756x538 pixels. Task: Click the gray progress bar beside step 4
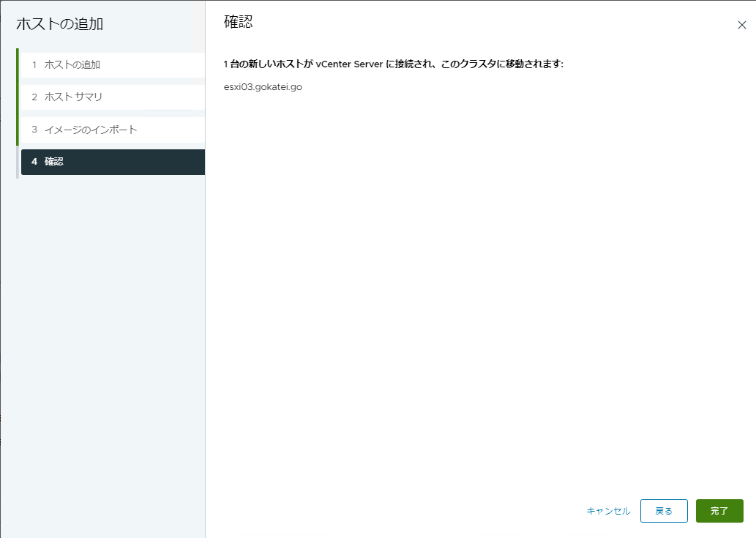coord(18,162)
